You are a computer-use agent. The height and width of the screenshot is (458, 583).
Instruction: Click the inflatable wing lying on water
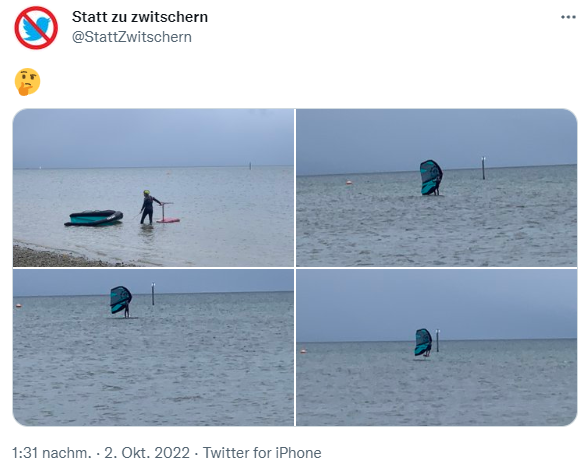click(x=94, y=218)
